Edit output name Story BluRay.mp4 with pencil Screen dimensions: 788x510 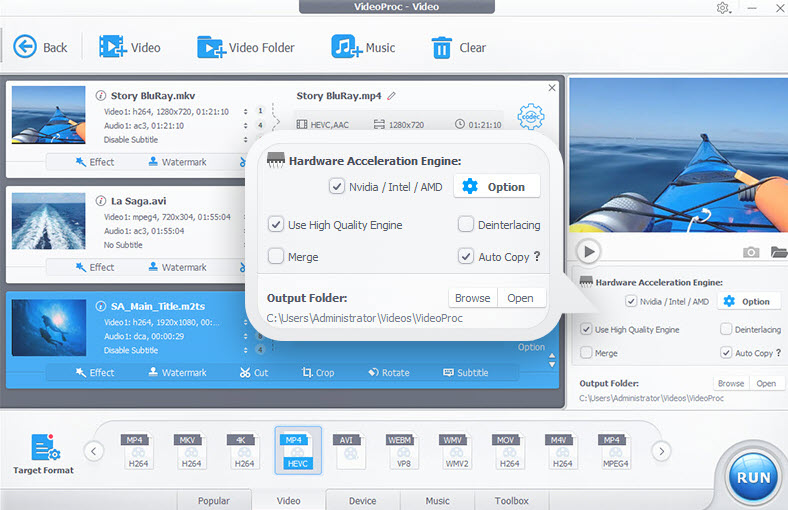[x=391, y=95]
